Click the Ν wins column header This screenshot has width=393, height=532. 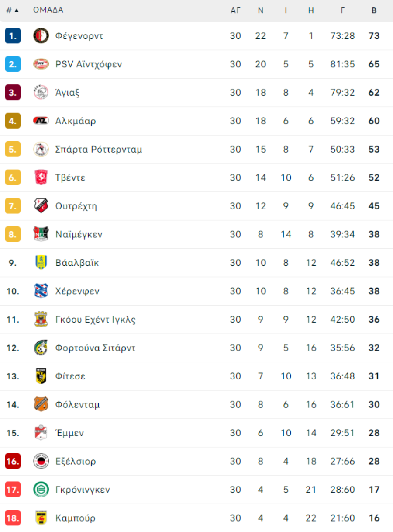pos(261,10)
